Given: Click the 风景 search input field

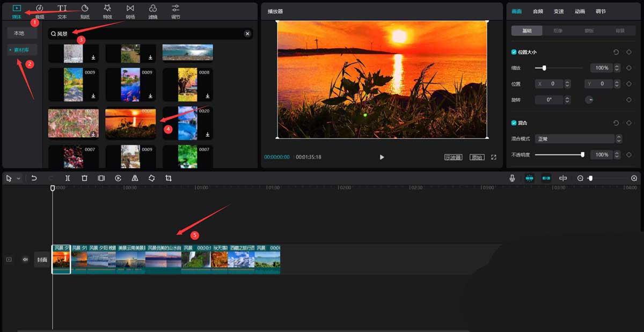Looking at the screenshot, I should pyautogui.click(x=148, y=34).
